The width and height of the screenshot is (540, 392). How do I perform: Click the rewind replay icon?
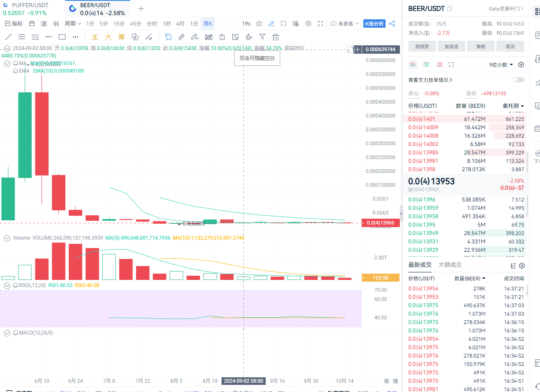56,24
